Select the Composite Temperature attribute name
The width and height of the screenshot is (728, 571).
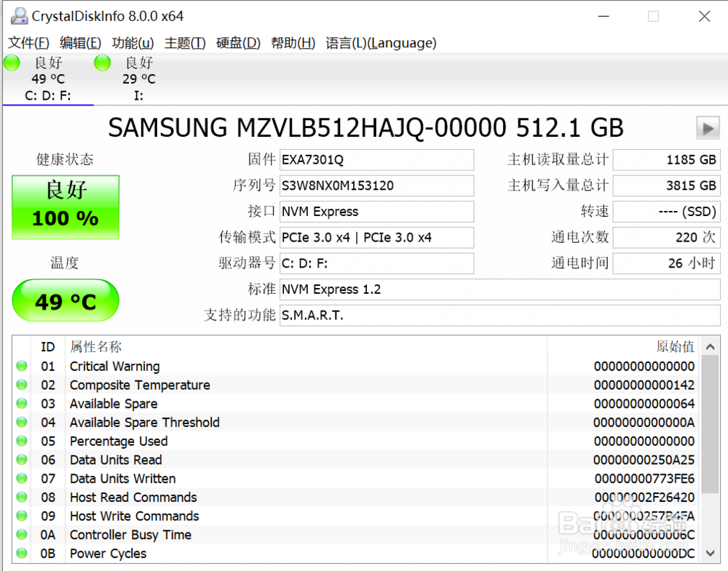click(x=140, y=385)
